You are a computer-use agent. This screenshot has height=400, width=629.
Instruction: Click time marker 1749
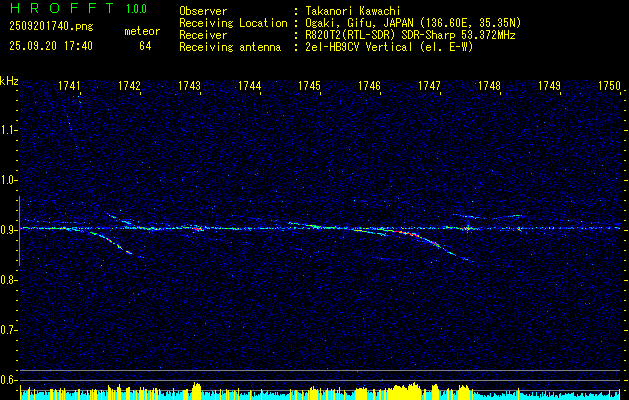click(x=550, y=86)
